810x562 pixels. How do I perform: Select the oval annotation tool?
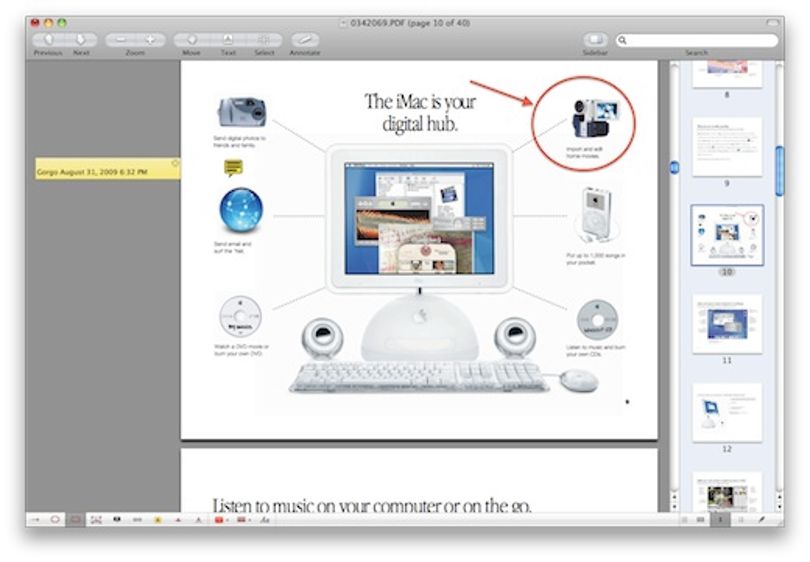coord(55,520)
